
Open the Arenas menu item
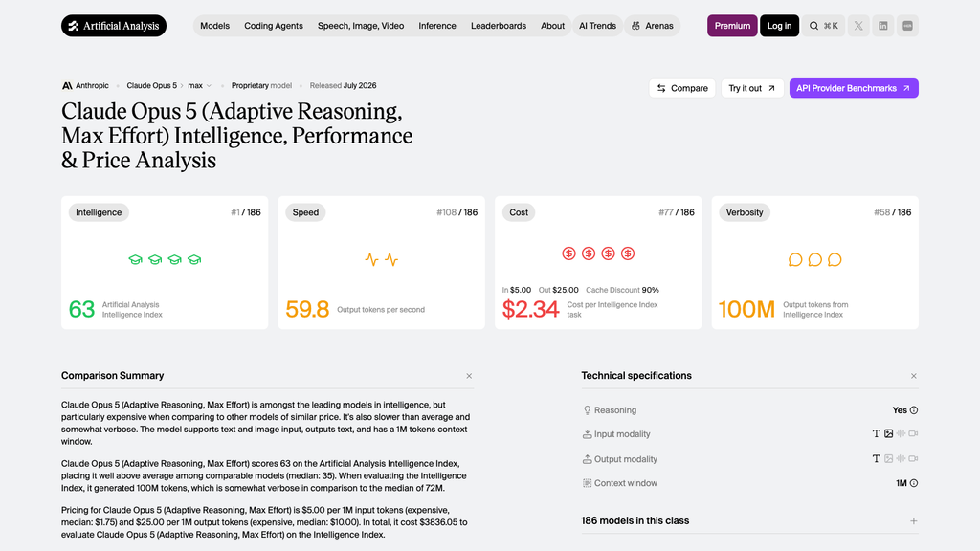(652, 26)
